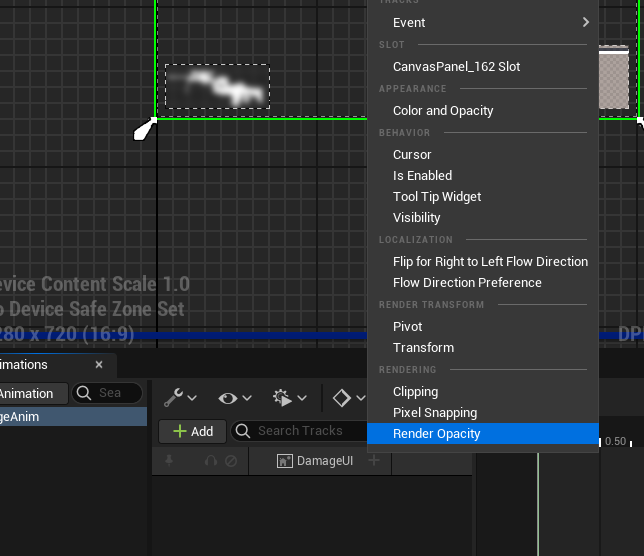Screen dimensions: 644x556
Task: Click the keyframe diamond icon
Action: (342, 398)
